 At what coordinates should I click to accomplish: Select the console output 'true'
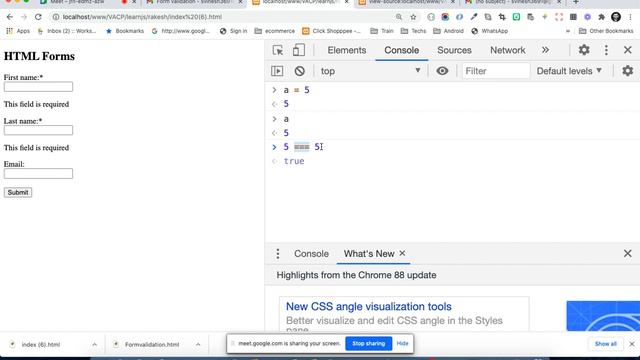click(294, 161)
